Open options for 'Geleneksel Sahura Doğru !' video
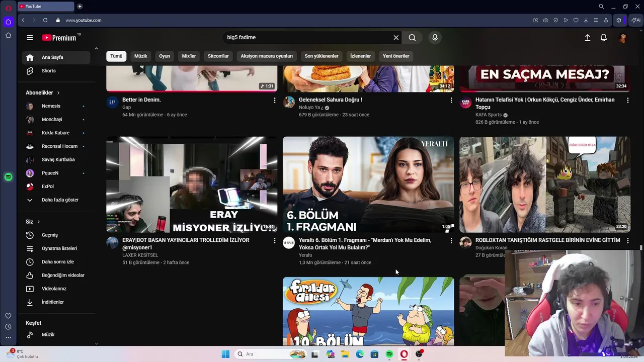This screenshot has height=362, width=644. [x=451, y=101]
